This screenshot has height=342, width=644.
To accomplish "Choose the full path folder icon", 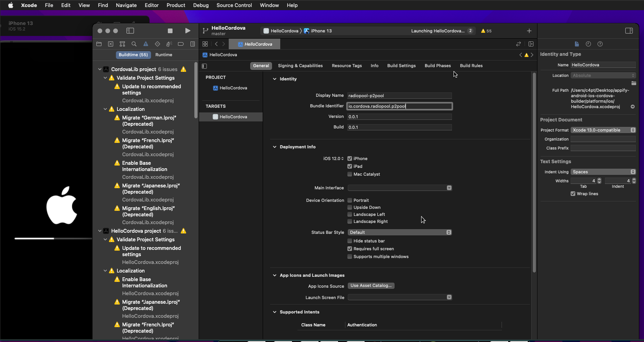I will coord(634,83).
